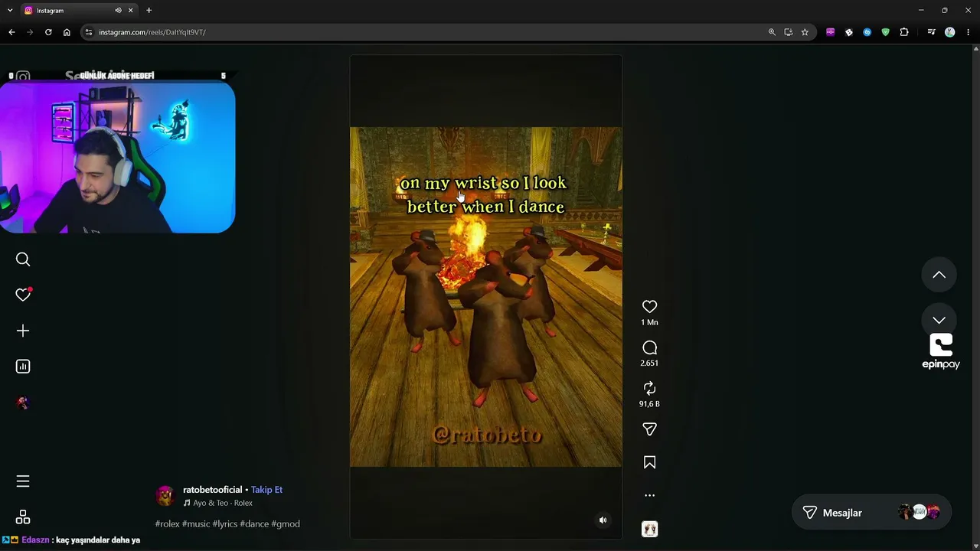Save the reel with the bookmark icon
The height and width of the screenshot is (551, 980).
tap(649, 462)
